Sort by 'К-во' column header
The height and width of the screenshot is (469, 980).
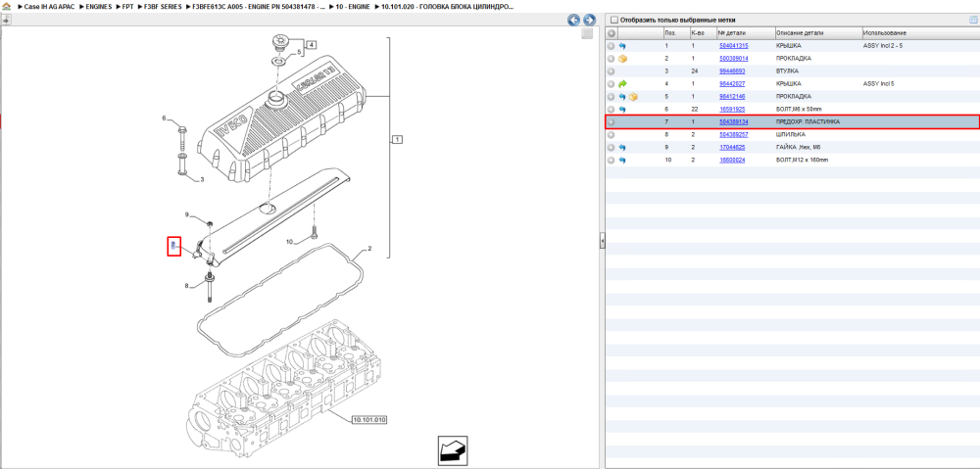pos(696,33)
